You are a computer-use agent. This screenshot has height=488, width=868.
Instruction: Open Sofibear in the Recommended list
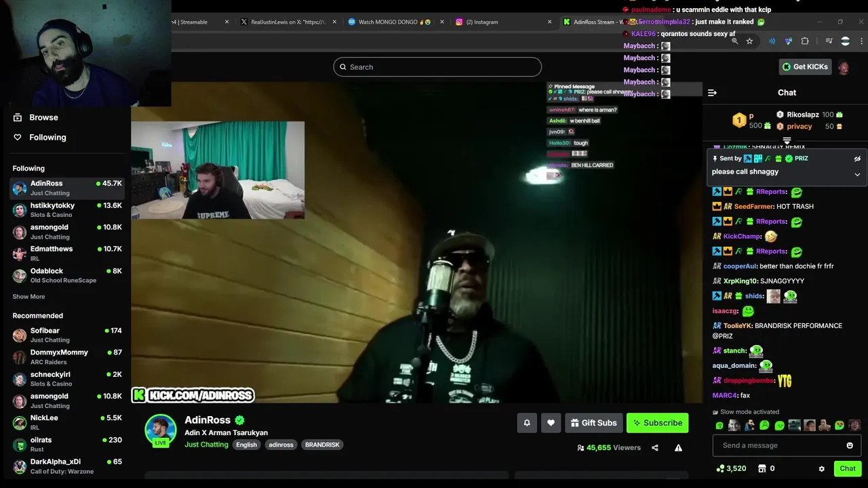click(67, 335)
